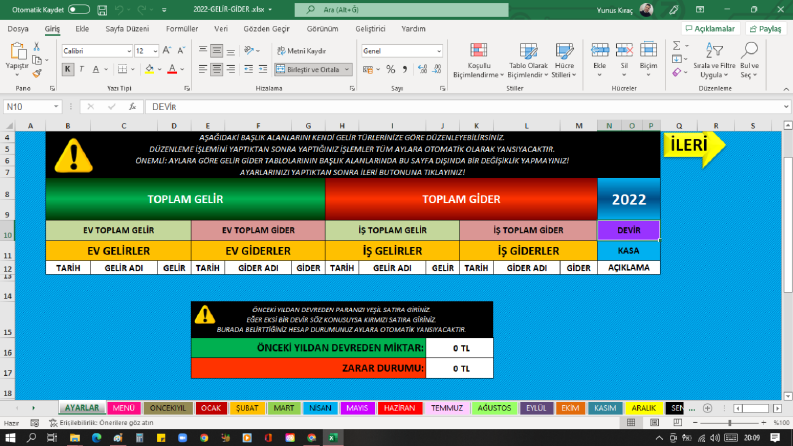Viewport: 793px width, 446px height.
Task: Click Birleştir ve Ortala button
Action: click(x=308, y=69)
